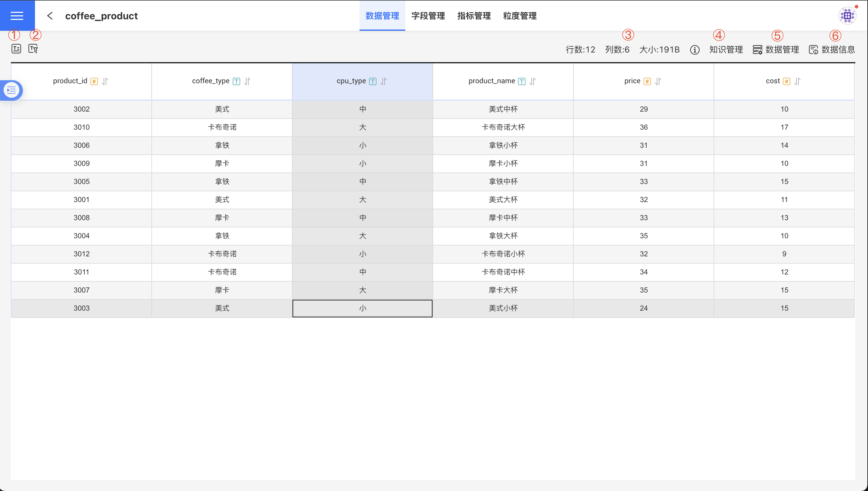Sort the product_name column
This screenshot has width=868, height=491.
point(533,81)
